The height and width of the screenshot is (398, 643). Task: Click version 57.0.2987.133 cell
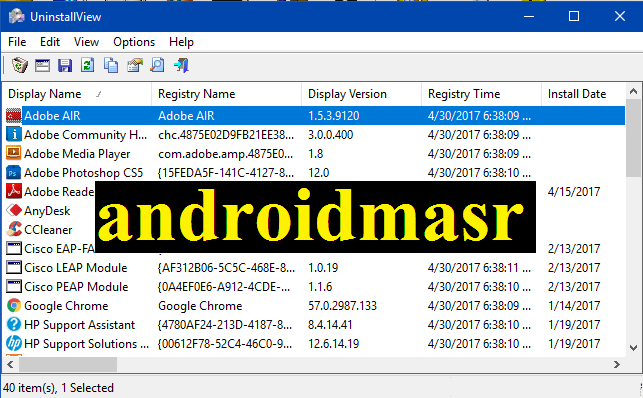click(342, 306)
